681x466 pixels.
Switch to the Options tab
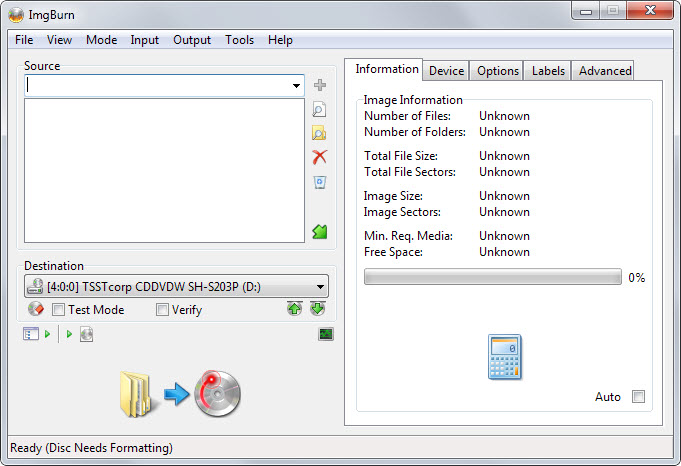click(x=498, y=71)
